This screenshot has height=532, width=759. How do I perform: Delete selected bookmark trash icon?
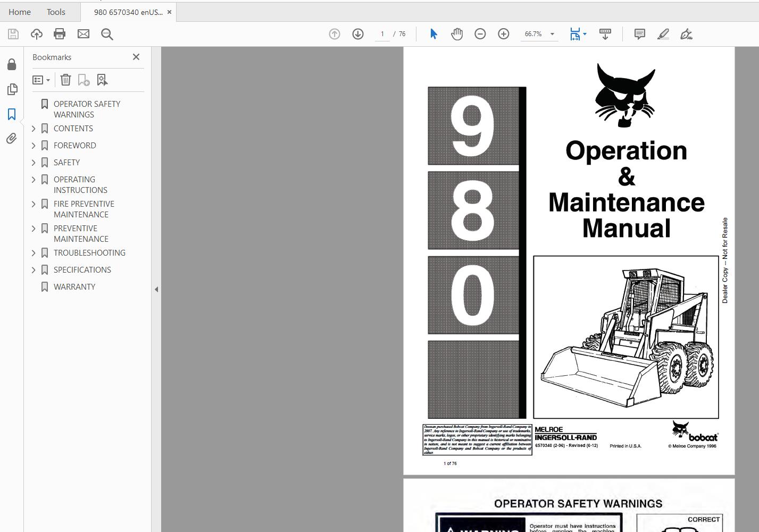coord(65,80)
